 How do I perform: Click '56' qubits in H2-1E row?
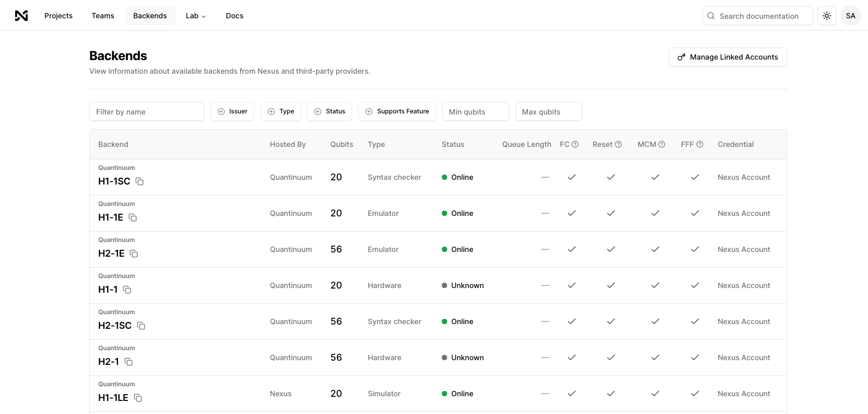[336, 249]
